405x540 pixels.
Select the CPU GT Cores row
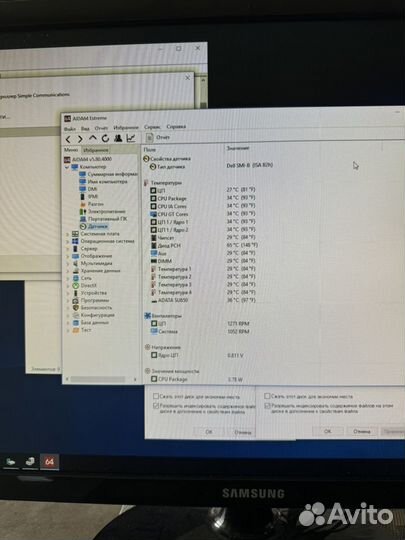coord(203,214)
